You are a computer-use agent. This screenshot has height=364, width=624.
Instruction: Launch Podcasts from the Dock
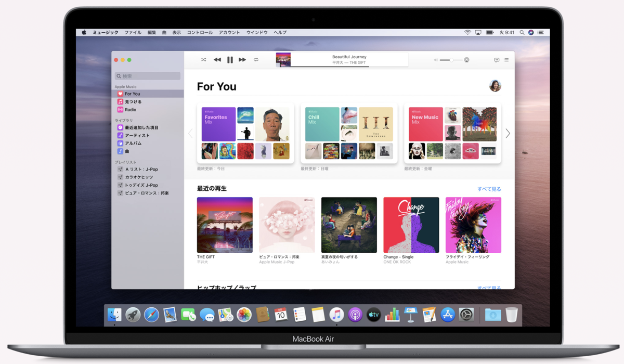(355, 315)
